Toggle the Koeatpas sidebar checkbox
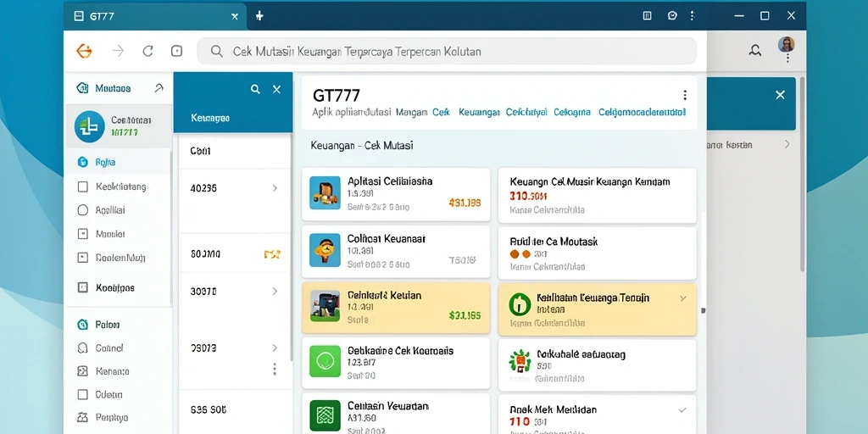This screenshot has width=868, height=434. point(83,287)
